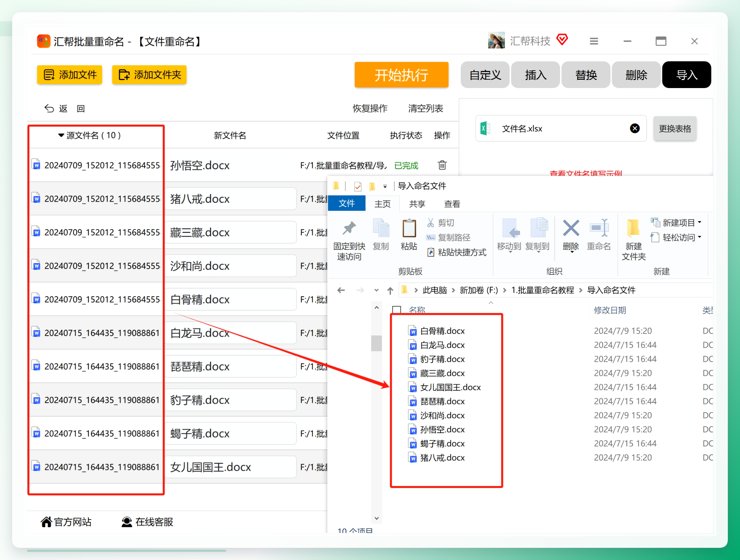Click 新建文件夹 icon in Explorer ribbon
The image size is (740, 560).
click(x=633, y=228)
